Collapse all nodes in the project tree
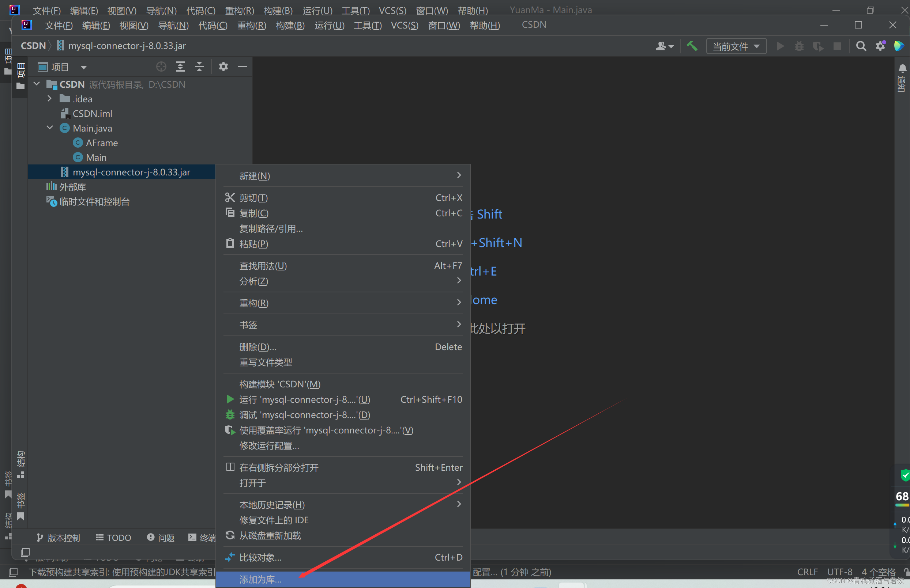Image resolution: width=910 pixels, height=588 pixels. (199, 67)
